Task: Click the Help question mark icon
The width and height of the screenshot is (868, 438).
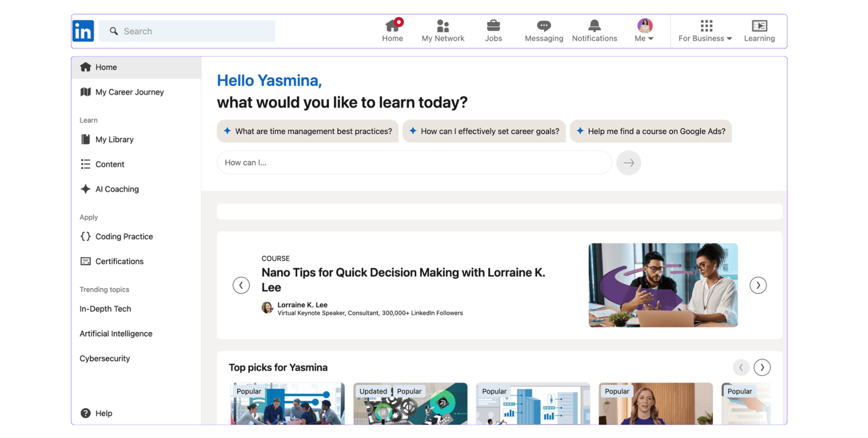Action: (x=85, y=413)
